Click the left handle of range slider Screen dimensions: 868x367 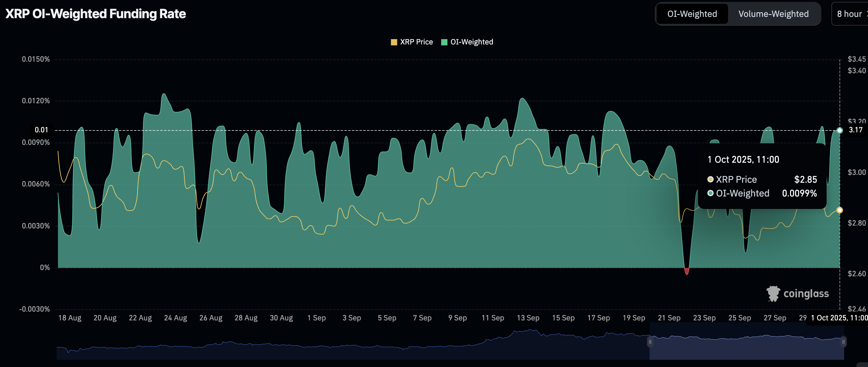[x=650, y=342]
